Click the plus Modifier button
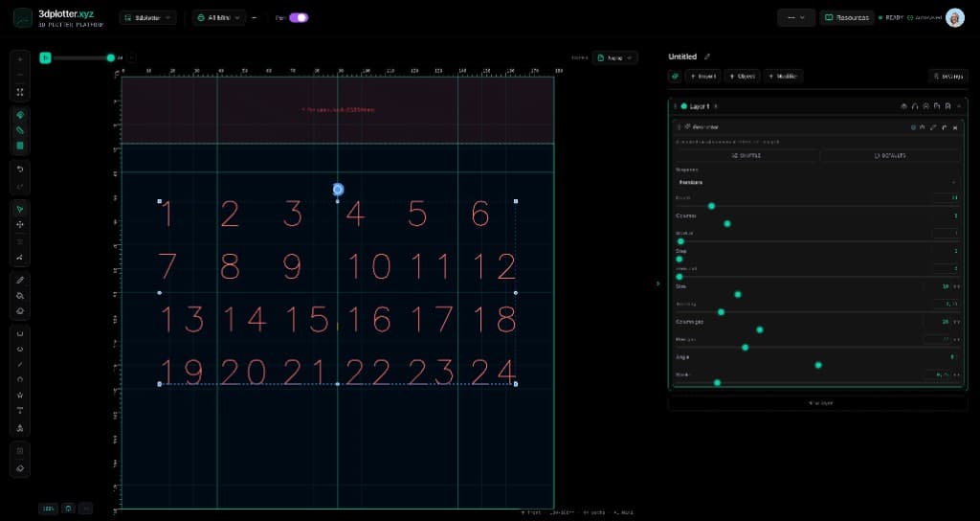This screenshot has width=980, height=521. click(783, 77)
